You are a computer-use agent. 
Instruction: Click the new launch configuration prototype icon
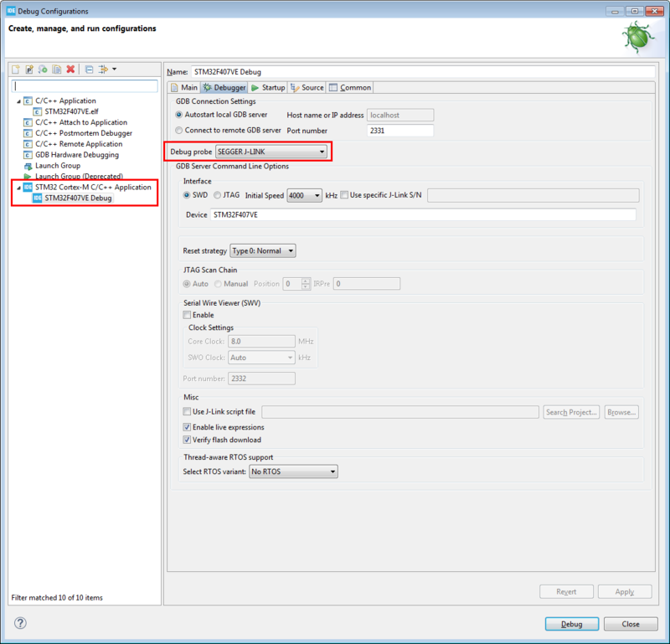[30, 70]
